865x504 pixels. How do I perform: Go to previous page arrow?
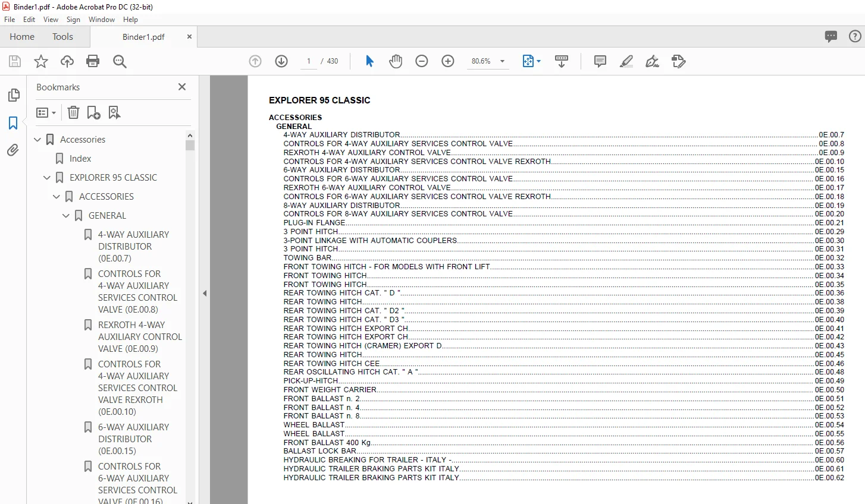click(255, 61)
